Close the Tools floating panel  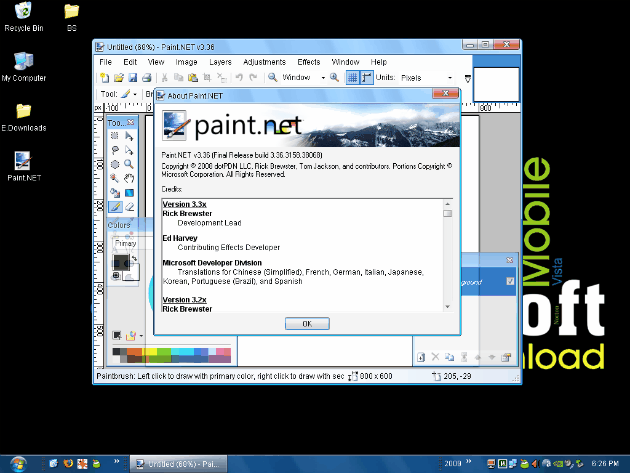(x=131, y=122)
